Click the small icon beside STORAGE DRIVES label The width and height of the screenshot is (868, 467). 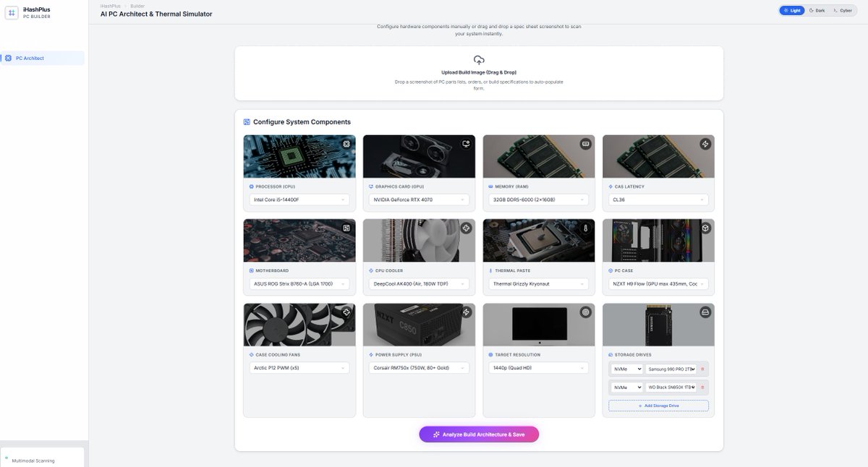point(610,355)
